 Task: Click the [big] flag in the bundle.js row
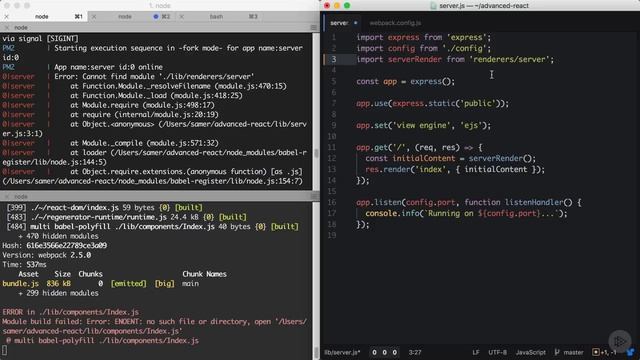[x=164, y=284]
